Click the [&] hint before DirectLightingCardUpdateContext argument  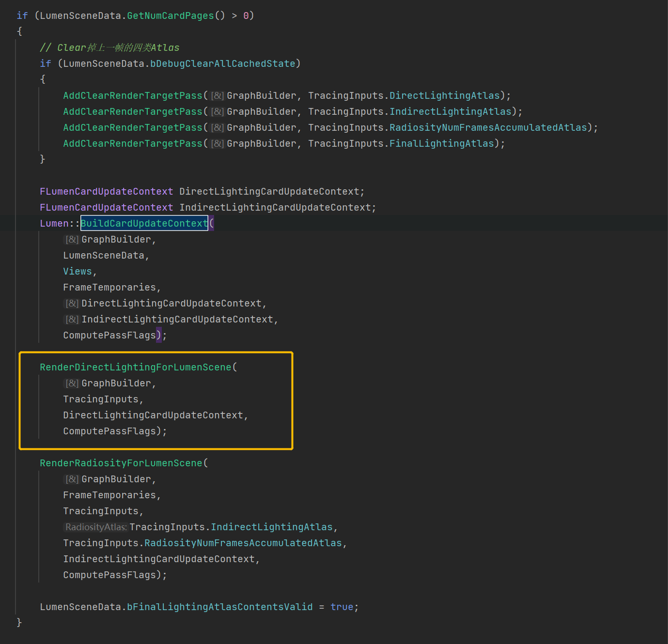pyautogui.click(x=72, y=303)
